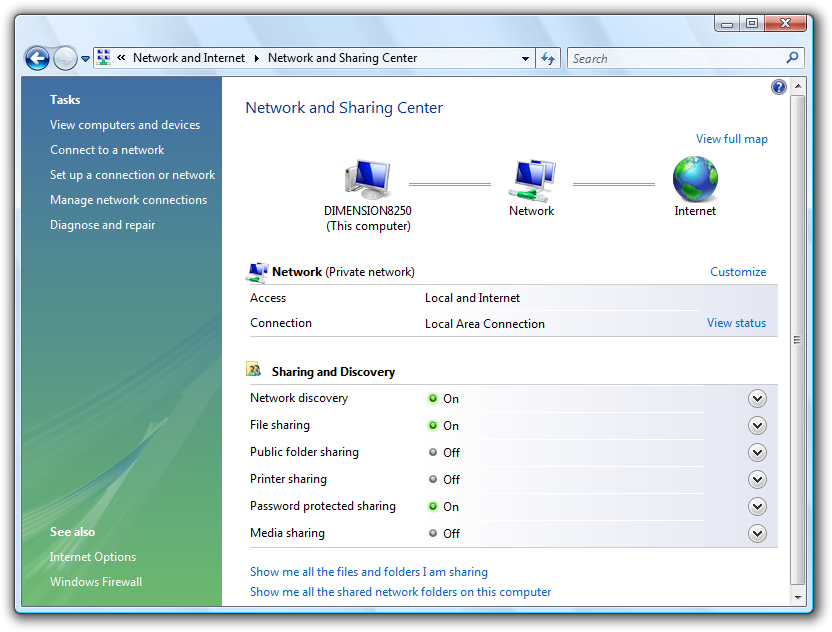Click the 'Password protected sharing' label
This screenshot has height=632, width=832.
point(323,506)
